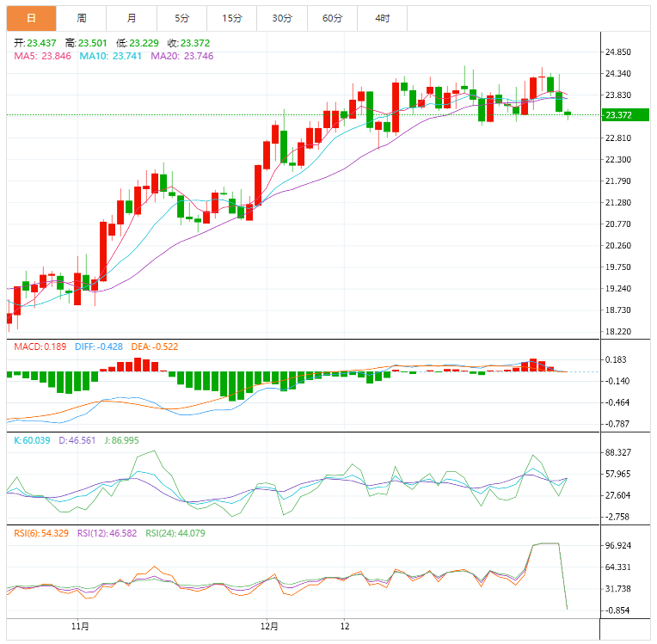
Task: Switch to the 5分 chart tab
Action: point(181,18)
